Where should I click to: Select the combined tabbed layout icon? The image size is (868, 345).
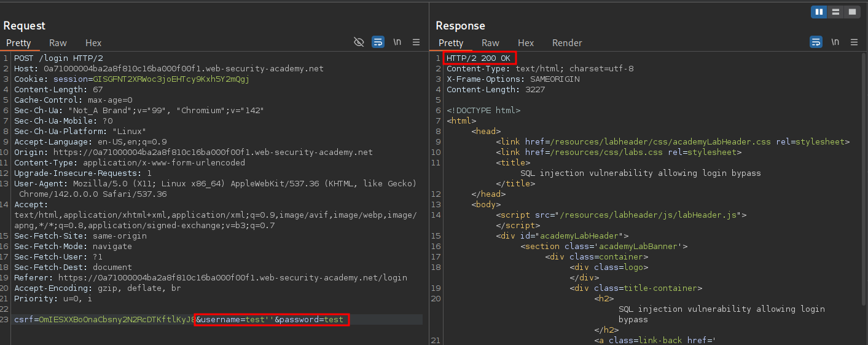(x=851, y=12)
